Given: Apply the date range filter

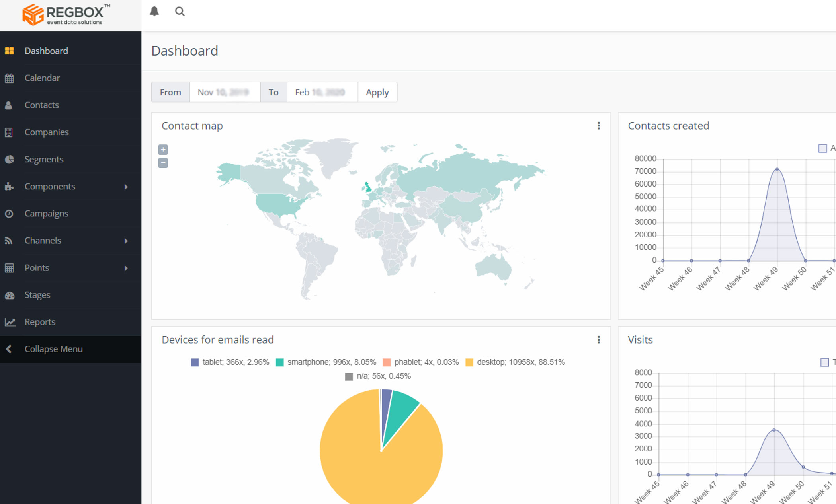Looking at the screenshot, I should (377, 92).
